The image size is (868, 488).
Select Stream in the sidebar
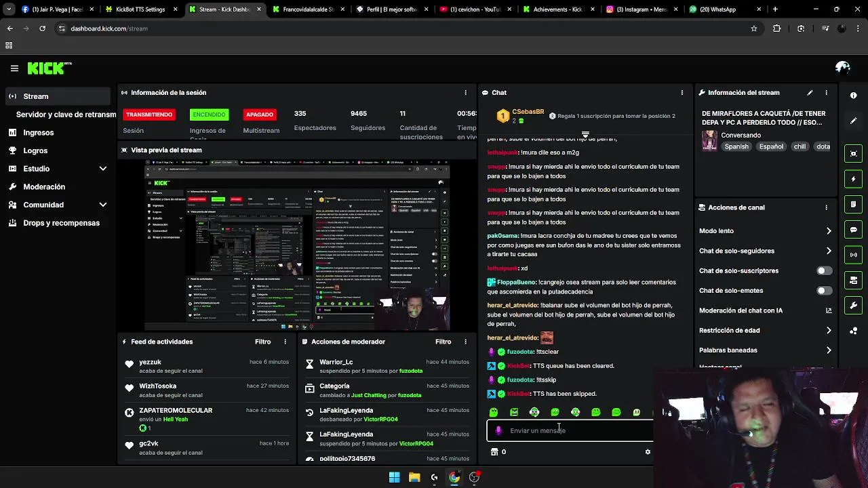pos(58,96)
